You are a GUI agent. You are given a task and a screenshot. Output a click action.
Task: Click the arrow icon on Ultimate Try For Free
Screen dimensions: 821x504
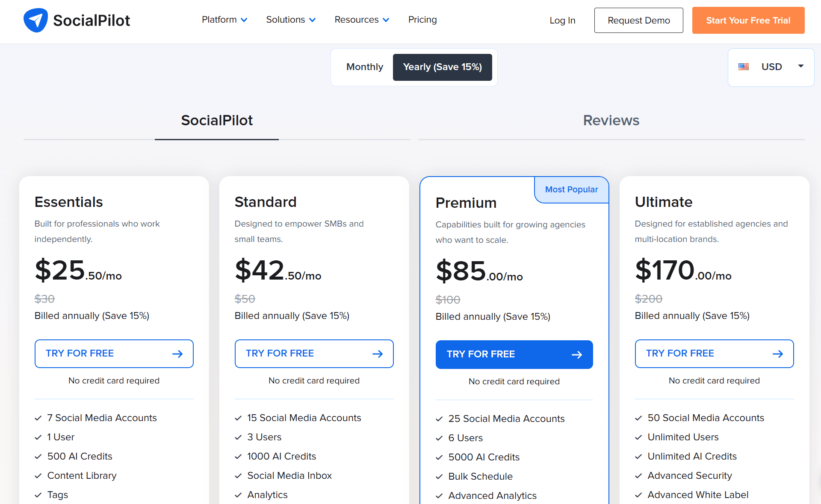tap(777, 354)
